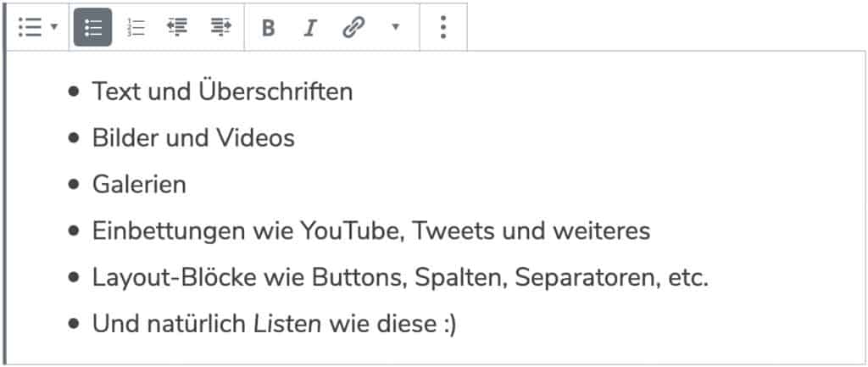Select the unordered bullet list button
The width and height of the screenshot is (868, 367).
point(93,27)
